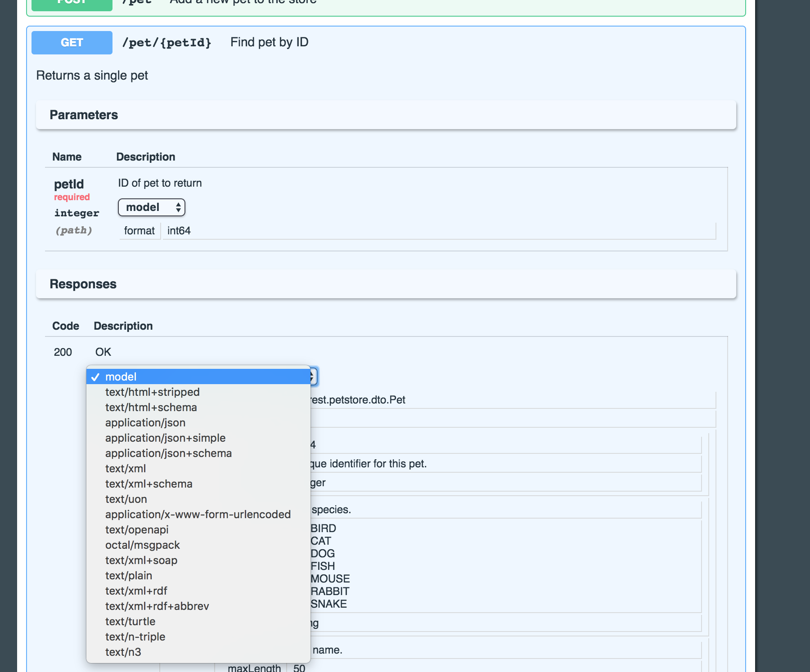Choose text/xml+rdf+abbrev option
Screen dimensions: 810x672
pos(157,606)
